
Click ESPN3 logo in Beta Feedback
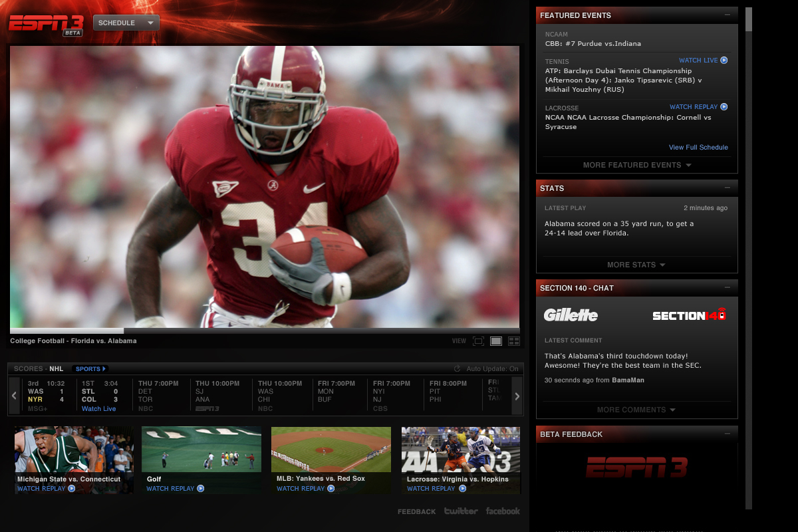tap(636, 467)
